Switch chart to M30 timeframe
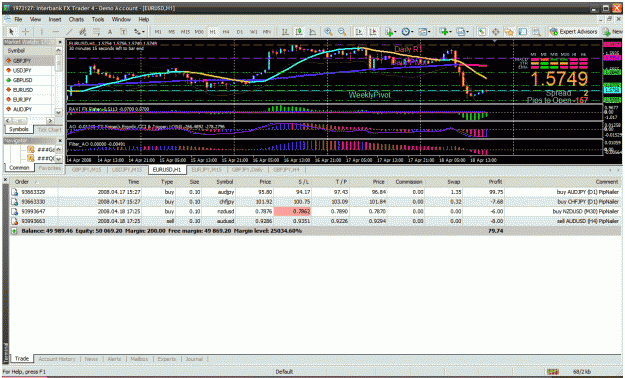 (x=199, y=32)
